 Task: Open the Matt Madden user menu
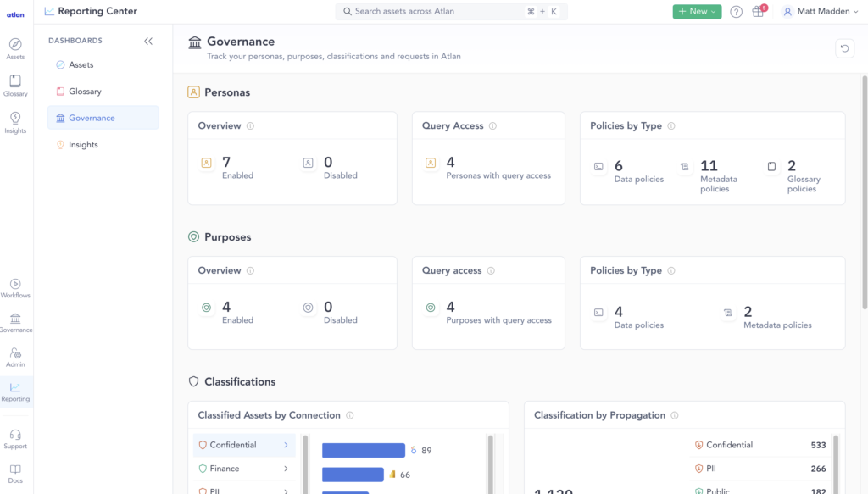[x=820, y=12]
